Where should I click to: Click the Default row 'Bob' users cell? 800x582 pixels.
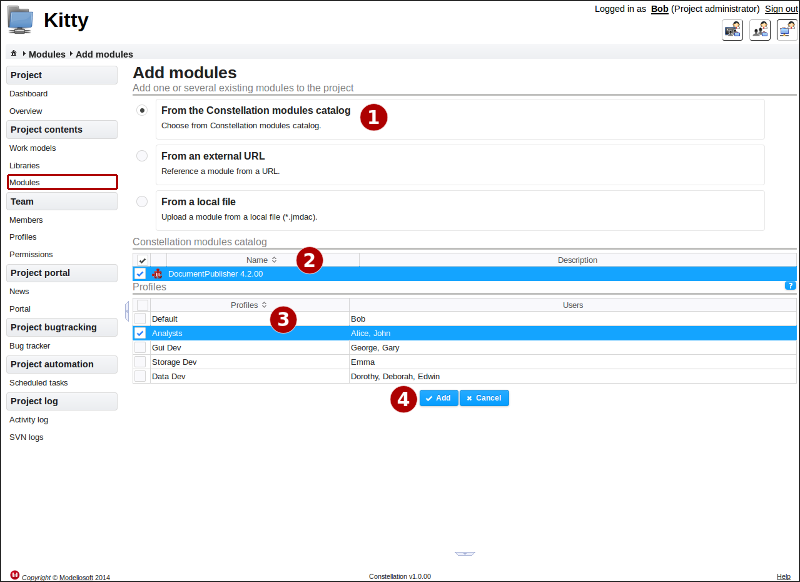click(x=573, y=319)
